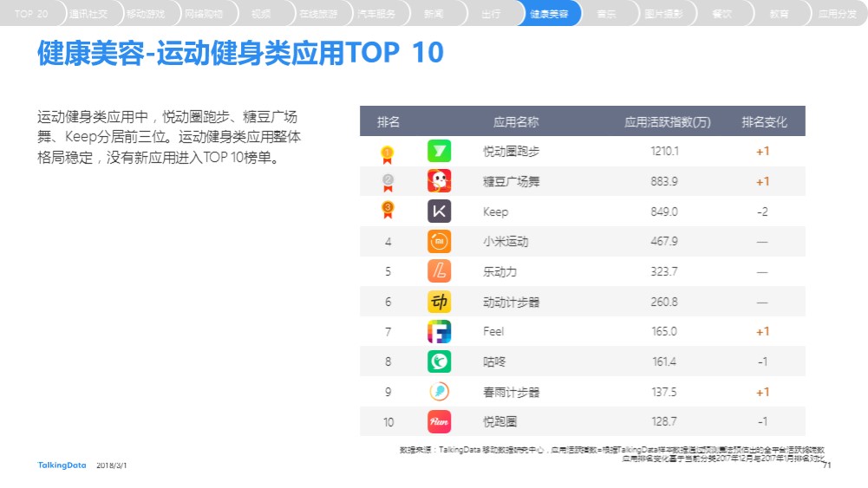Click the bronze third-place medal icon
Screen dimensions: 868x488
point(388,211)
